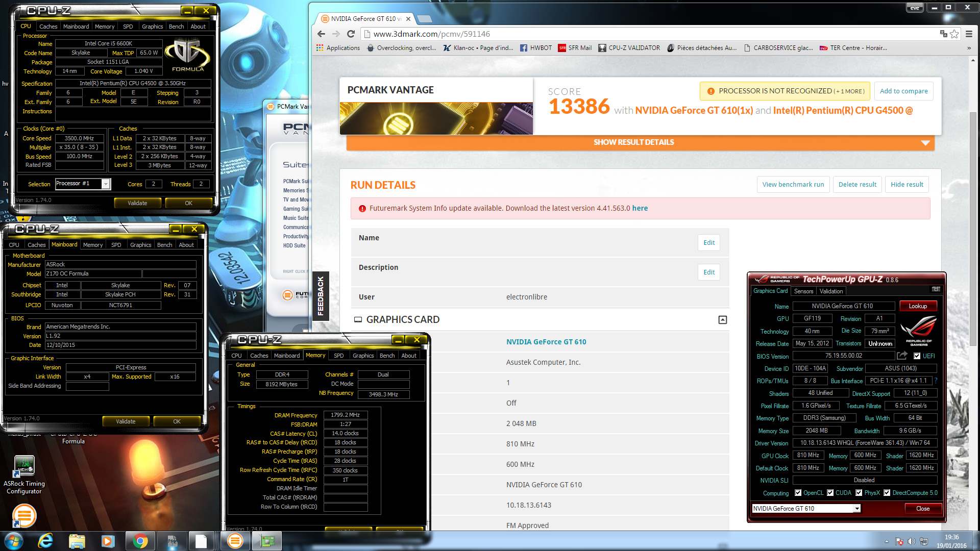Open the SFR Mail bookmark
Screen dimensions: 980x551
tap(575, 48)
